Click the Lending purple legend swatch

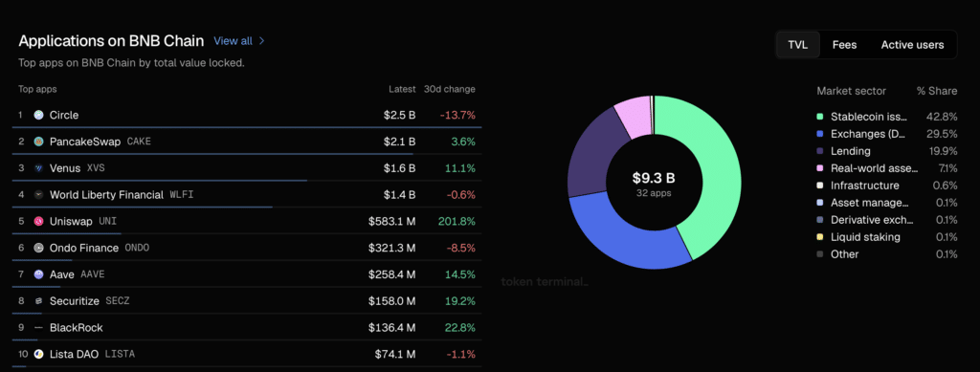[820, 151]
